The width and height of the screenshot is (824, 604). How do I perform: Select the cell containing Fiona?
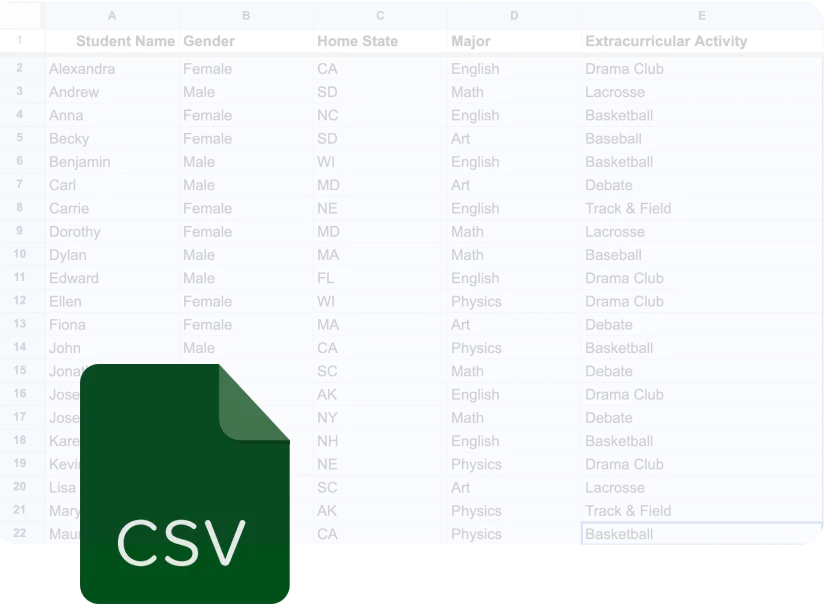(x=112, y=325)
